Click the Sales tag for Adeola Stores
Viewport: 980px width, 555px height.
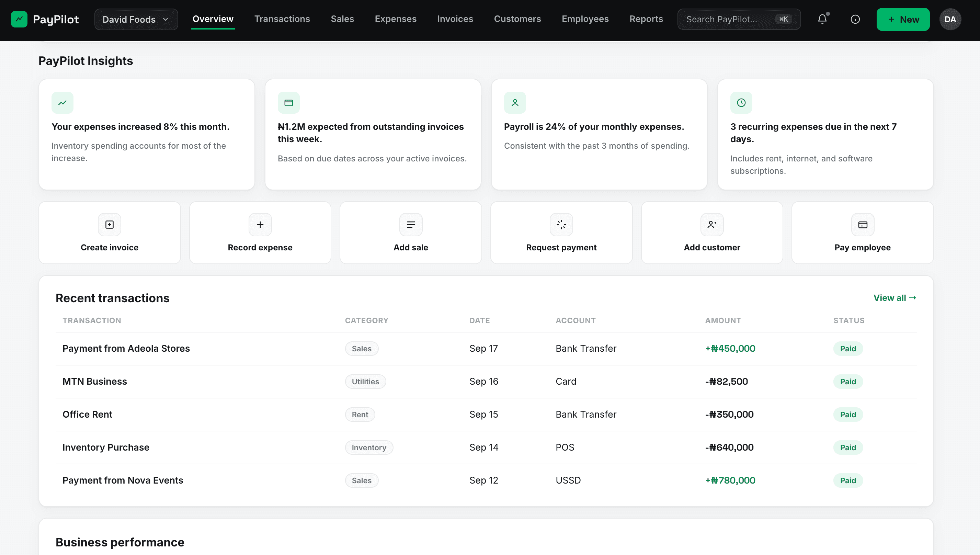(361, 348)
